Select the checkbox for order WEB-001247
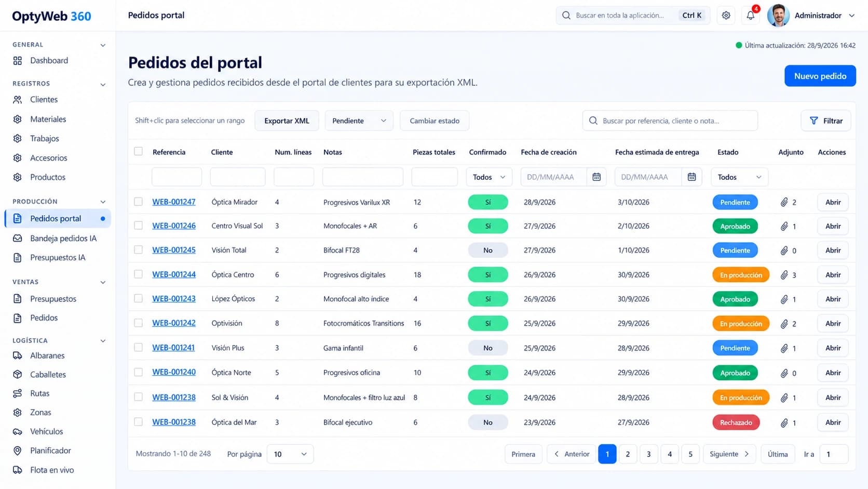This screenshot has width=868, height=489. click(138, 202)
